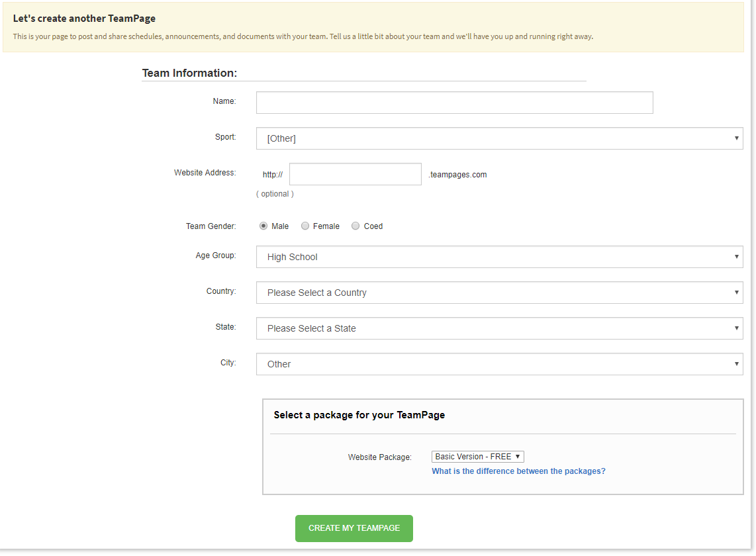Click the Website Address subdomain field
Screen dimensions: 756x556
tap(355, 174)
